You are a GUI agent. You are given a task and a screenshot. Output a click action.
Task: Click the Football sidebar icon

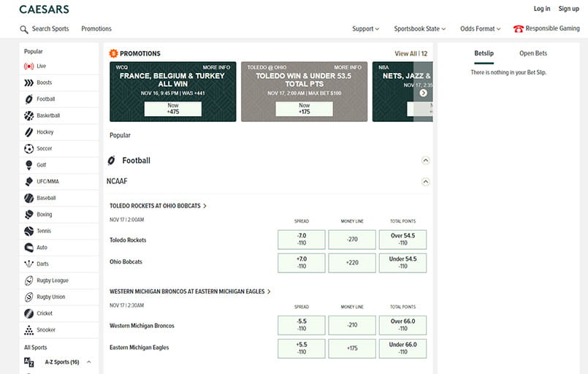tap(29, 99)
